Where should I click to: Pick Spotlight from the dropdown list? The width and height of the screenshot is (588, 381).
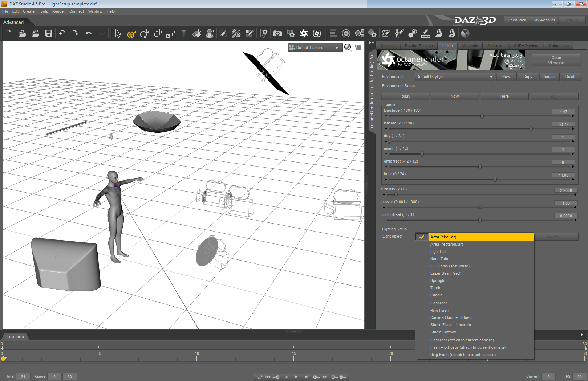pos(475,281)
